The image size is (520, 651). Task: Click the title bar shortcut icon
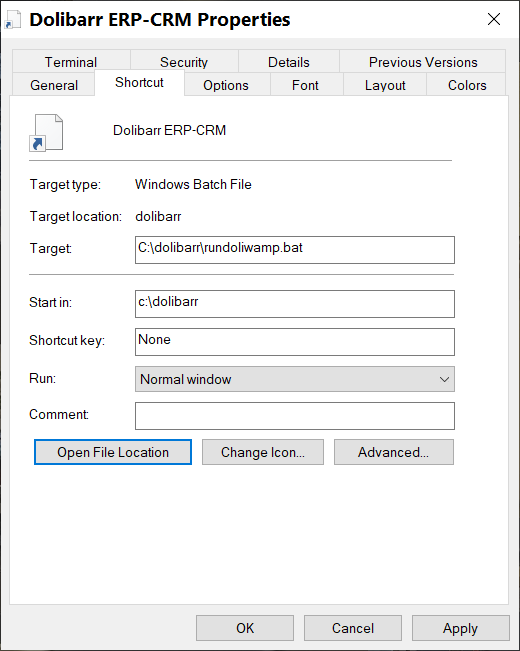coord(12,20)
